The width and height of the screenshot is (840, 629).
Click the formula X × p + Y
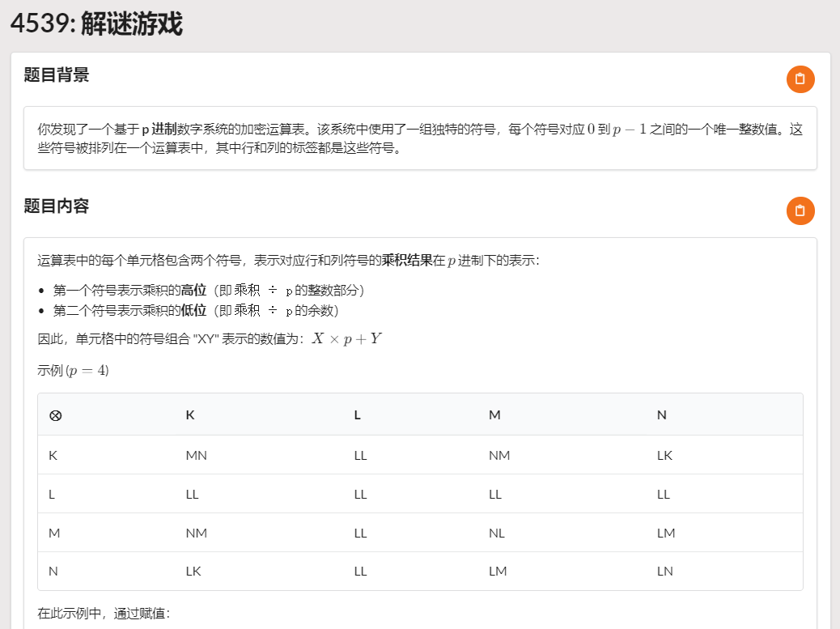coord(347,338)
